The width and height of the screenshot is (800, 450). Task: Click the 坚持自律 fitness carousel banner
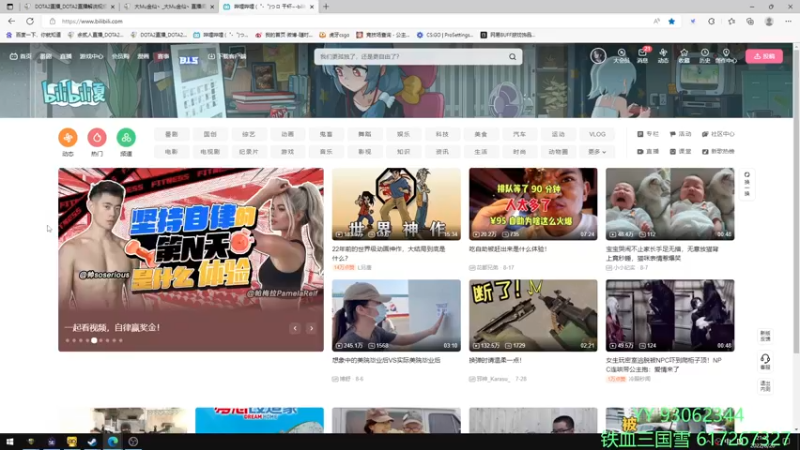pyautogui.click(x=191, y=260)
